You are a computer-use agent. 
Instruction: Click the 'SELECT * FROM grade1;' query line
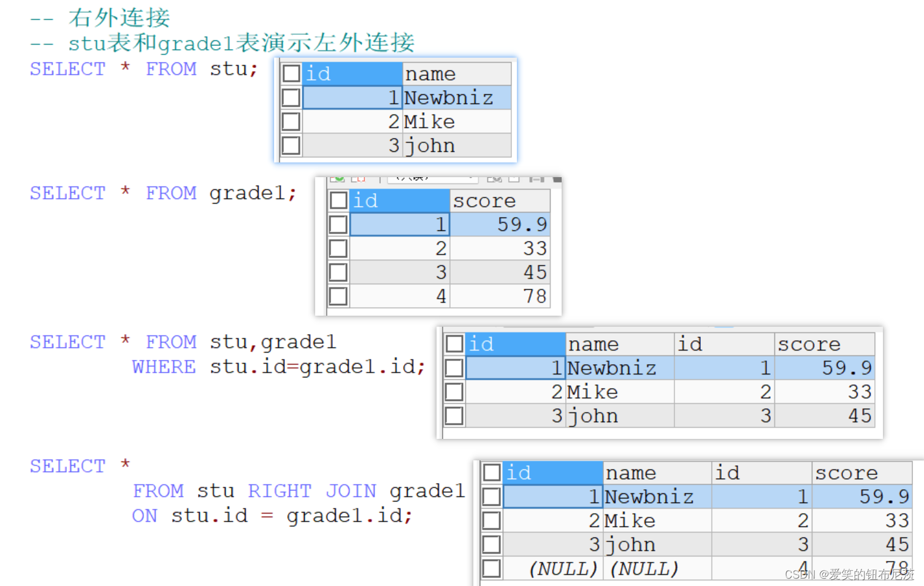pyautogui.click(x=163, y=193)
